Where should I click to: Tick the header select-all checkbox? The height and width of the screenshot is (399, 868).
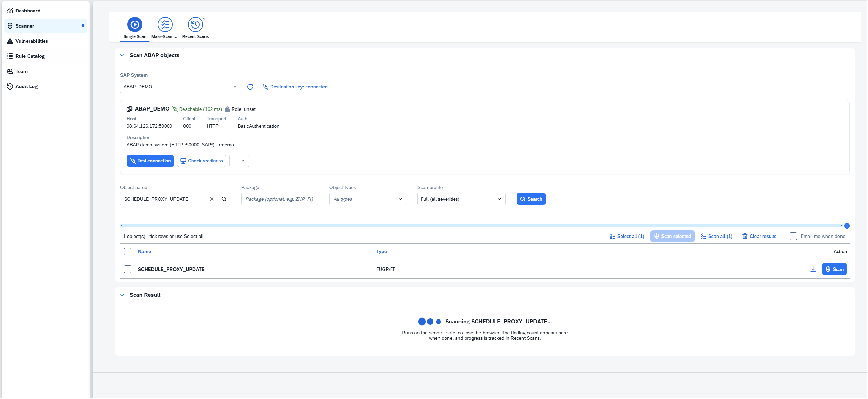pos(128,252)
